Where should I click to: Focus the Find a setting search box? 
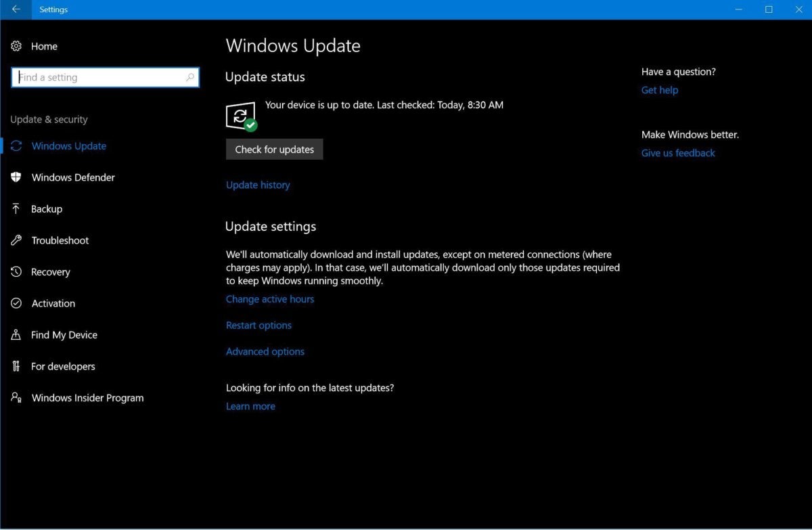click(106, 77)
